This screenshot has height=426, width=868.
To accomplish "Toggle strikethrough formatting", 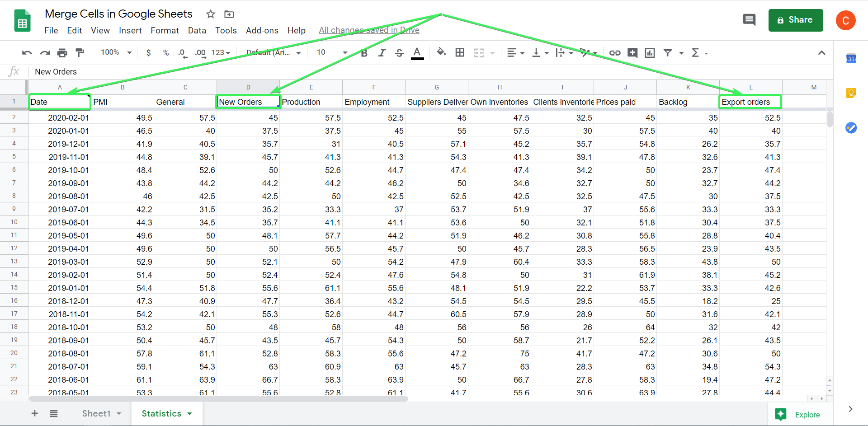I will [399, 52].
